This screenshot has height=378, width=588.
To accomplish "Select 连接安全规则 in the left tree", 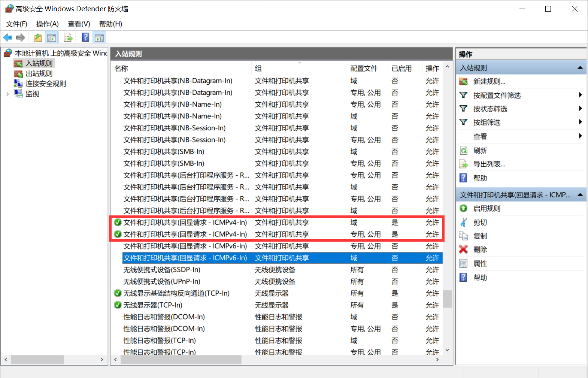I will point(46,84).
